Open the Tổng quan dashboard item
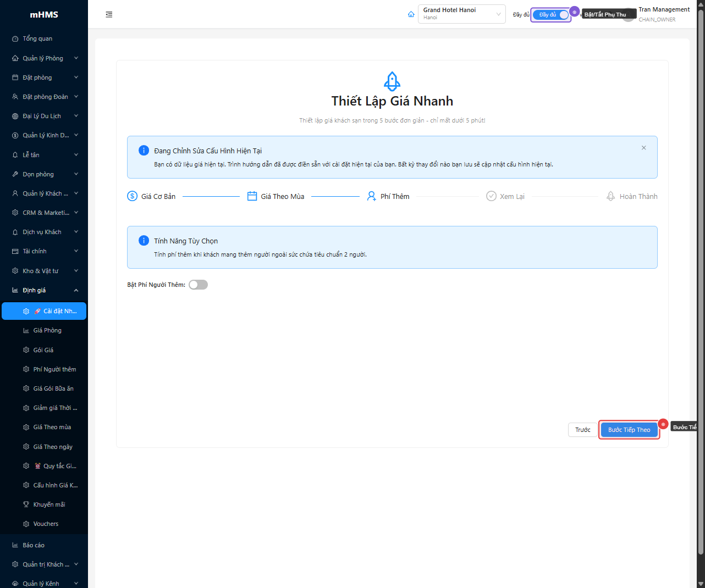 [37, 38]
